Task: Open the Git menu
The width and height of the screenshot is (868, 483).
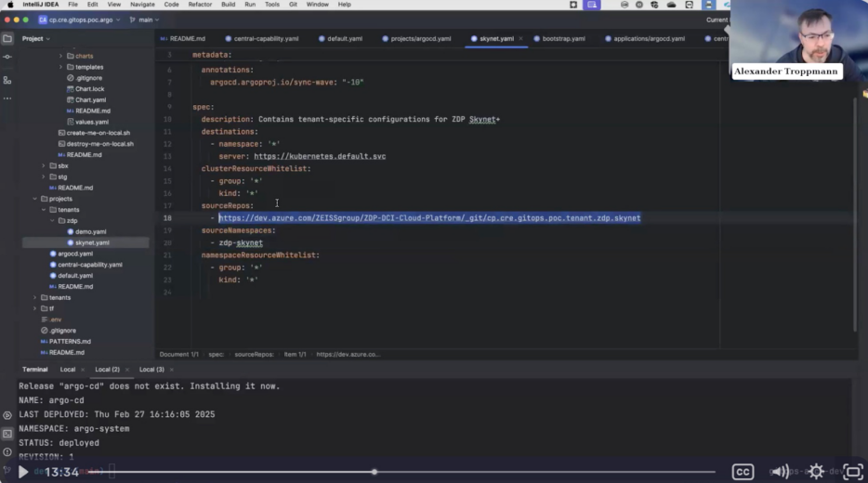Action: tap(293, 5)
